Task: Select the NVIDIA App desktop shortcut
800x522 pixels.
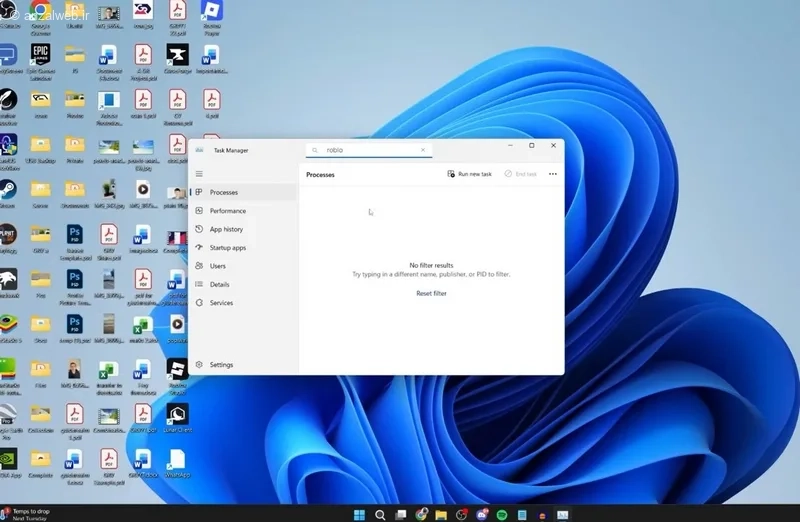Action: pyautogui.click(x=9, y=463)
